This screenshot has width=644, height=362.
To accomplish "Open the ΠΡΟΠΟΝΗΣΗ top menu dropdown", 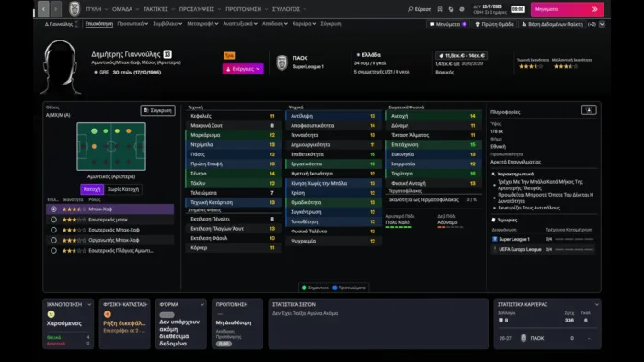I will pyautogui.click(x=247, y=9).
